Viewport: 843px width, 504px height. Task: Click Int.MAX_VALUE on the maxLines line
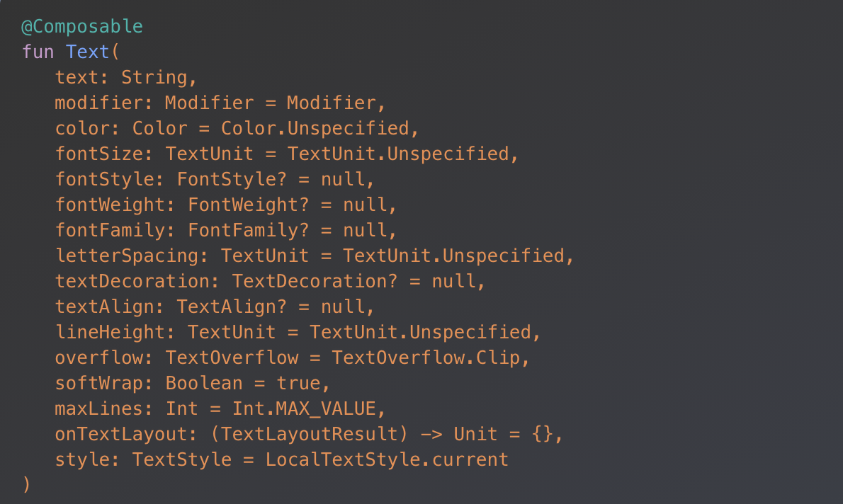pyautogui.click(x=303, y=408)
